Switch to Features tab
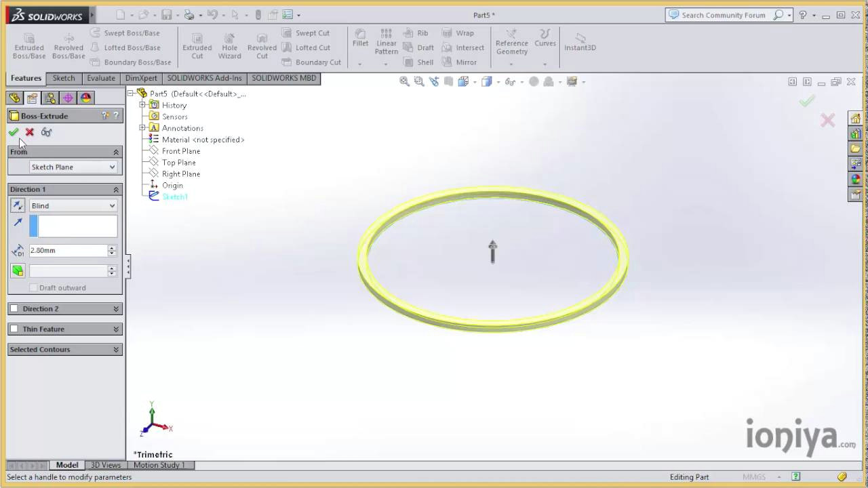 point(26,78)
